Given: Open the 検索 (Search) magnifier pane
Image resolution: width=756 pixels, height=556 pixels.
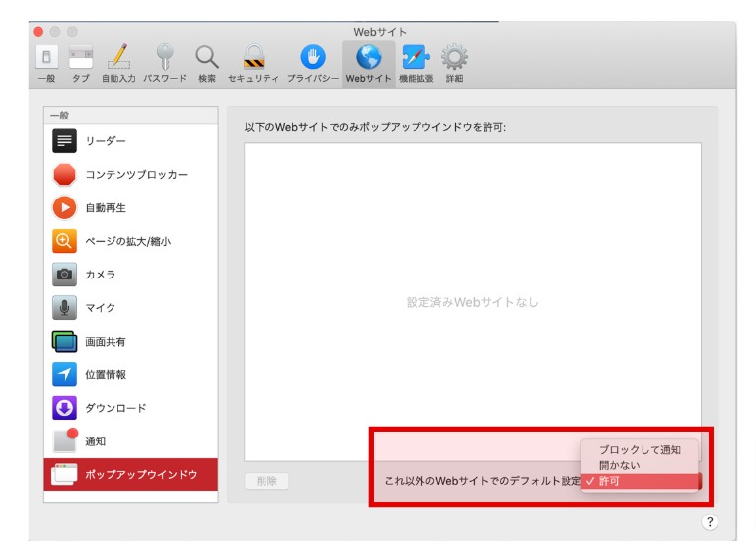Looking at the screenshot, I should (x=206, y=63).
